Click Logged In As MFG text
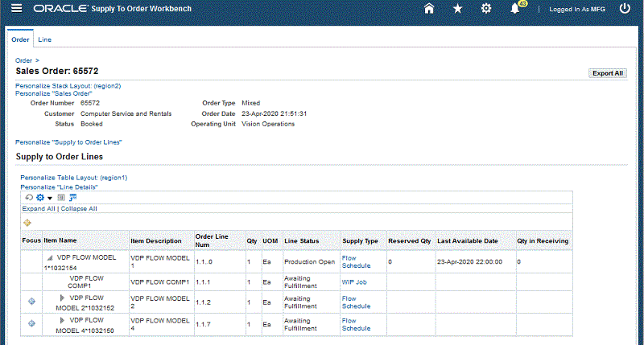The height and width of the screenshot is (345, 644). coord(577,9)
